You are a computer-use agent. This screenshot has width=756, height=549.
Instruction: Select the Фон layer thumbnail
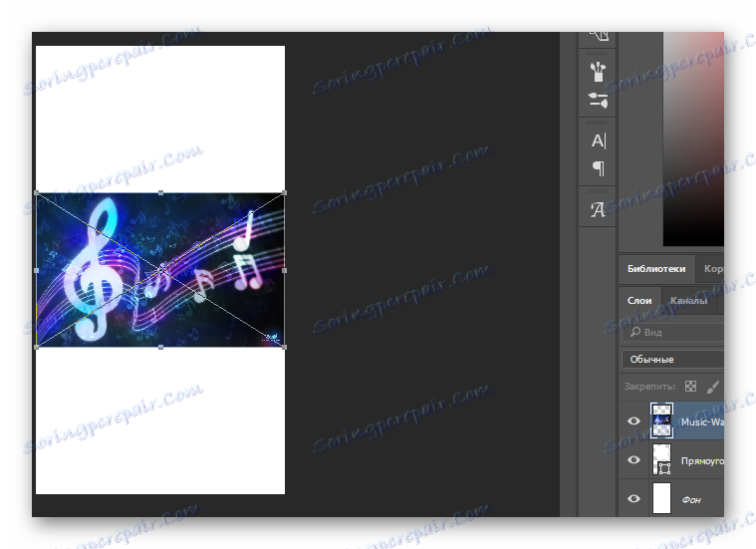(x=661, y=498)
